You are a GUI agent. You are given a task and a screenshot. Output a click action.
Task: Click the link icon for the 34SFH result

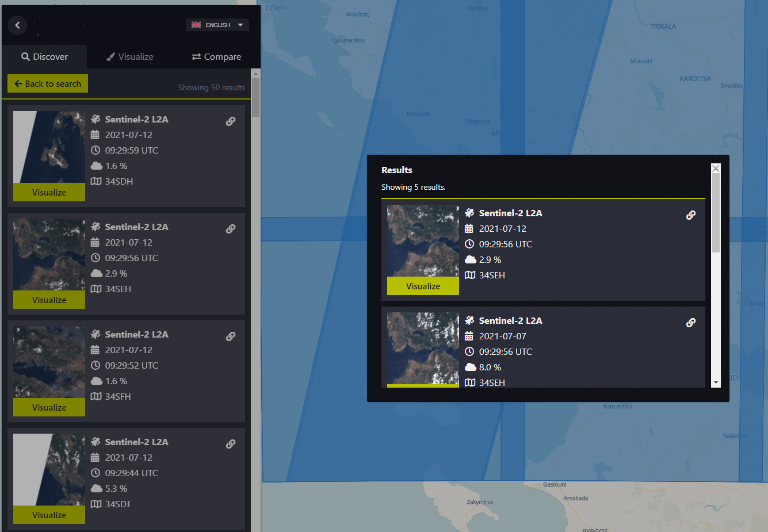[x=231, y=336]
